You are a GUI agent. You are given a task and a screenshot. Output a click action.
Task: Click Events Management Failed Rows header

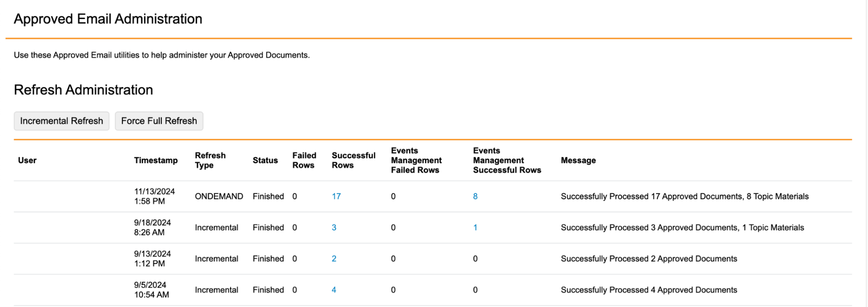click(416, 160)
